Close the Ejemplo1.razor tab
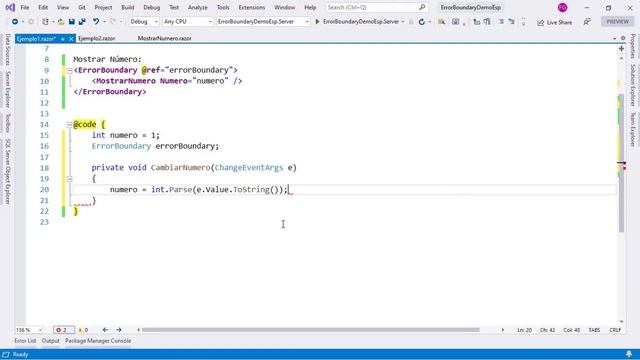Screen dimensions: 640x360 tap(71, 39)
